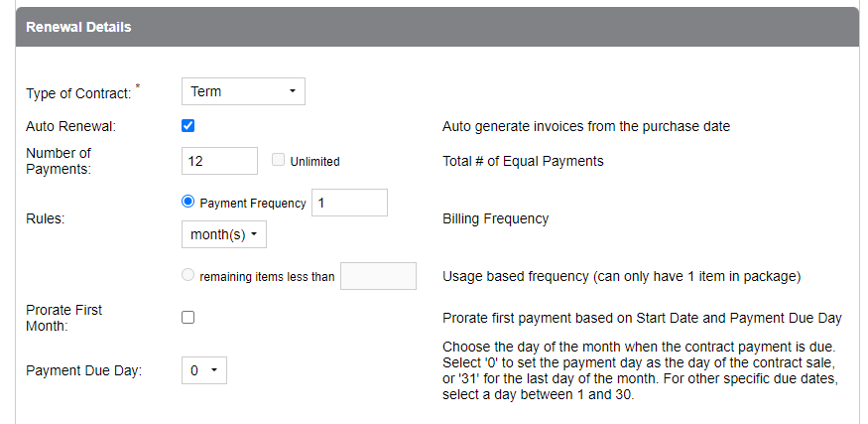Toggle the Auto Renewal checkbox

(x=188, y=126)
